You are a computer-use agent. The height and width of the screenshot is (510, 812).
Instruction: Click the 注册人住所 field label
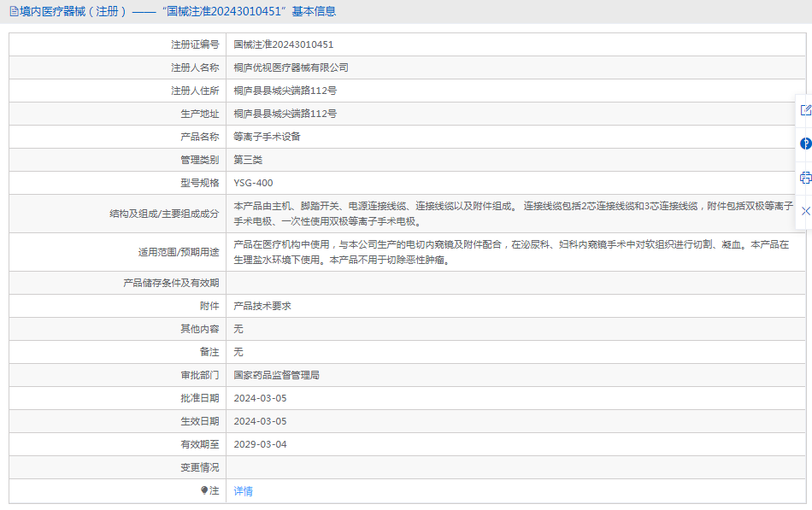195,91
